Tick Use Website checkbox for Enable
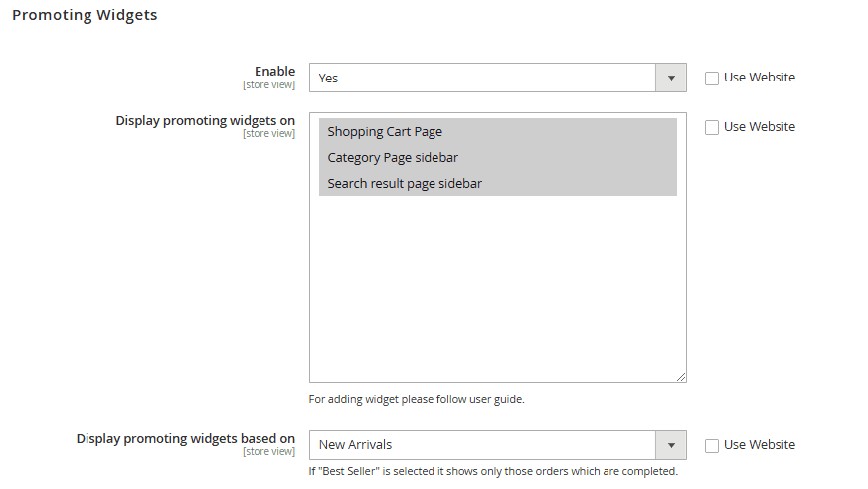The width and height of the screenshot is (868, 489). pyautogui.click(x=711, y=78)
